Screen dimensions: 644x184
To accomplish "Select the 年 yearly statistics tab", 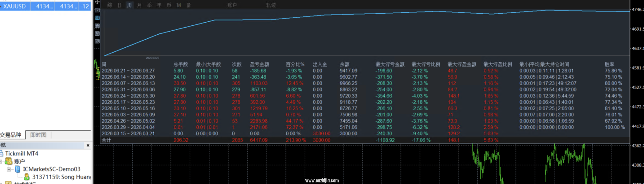I will pos(159,5).
